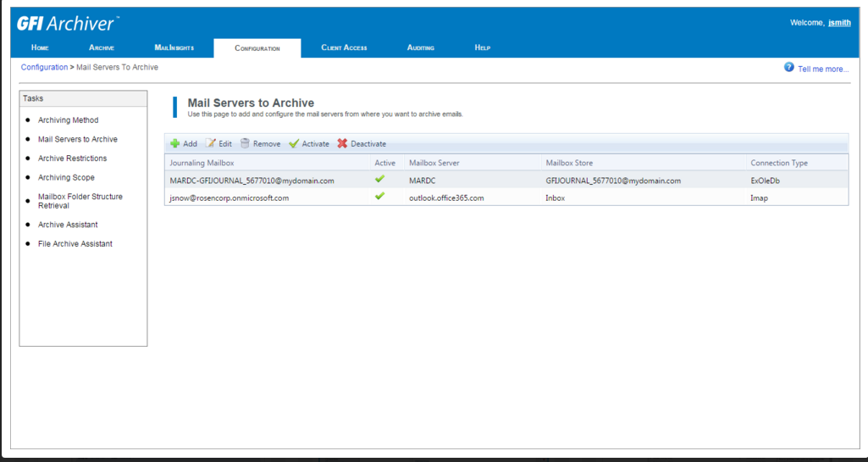Click the outlook.office365.com server cell
This screenshot has width=868, height=462.
point(447,198)
